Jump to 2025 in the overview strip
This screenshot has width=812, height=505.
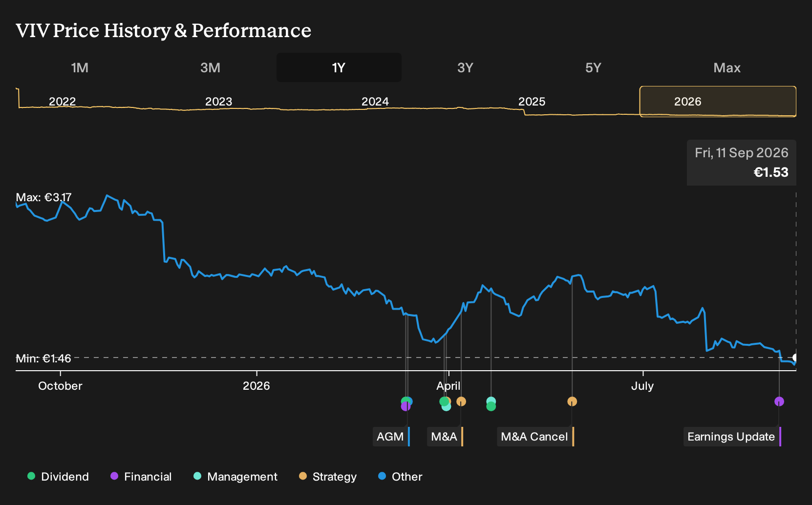tap(532, 102)
